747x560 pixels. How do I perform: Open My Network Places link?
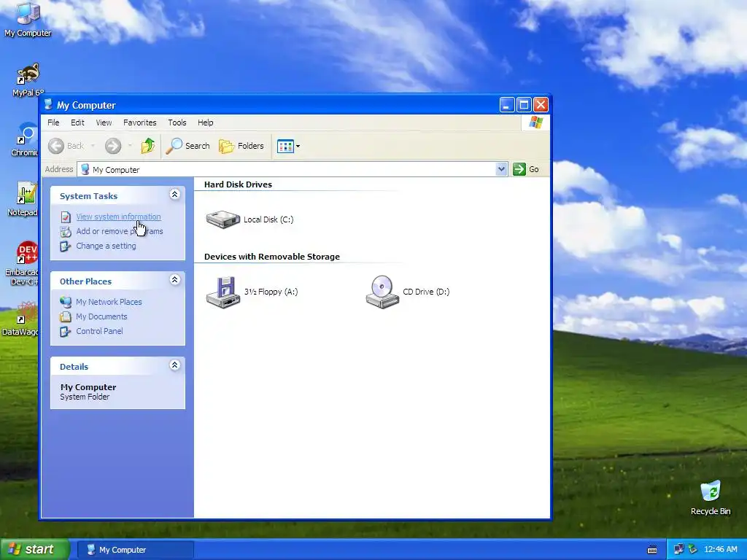(x=109, y=302)
